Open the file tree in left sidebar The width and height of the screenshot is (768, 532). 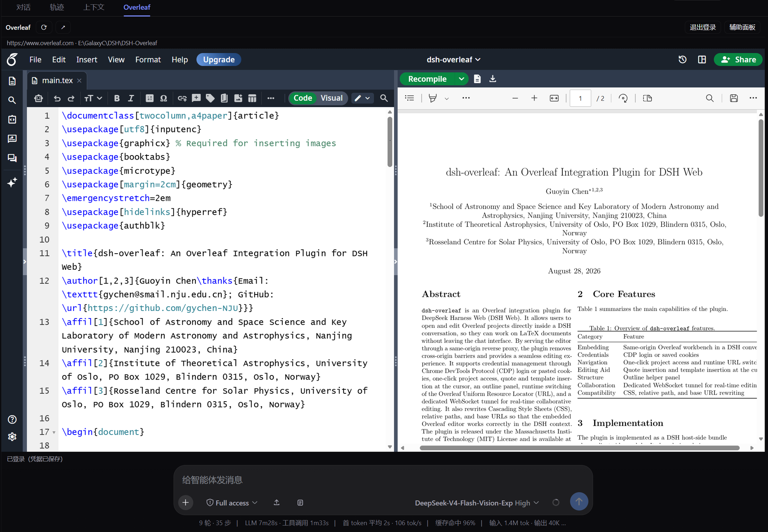point(12,81)
